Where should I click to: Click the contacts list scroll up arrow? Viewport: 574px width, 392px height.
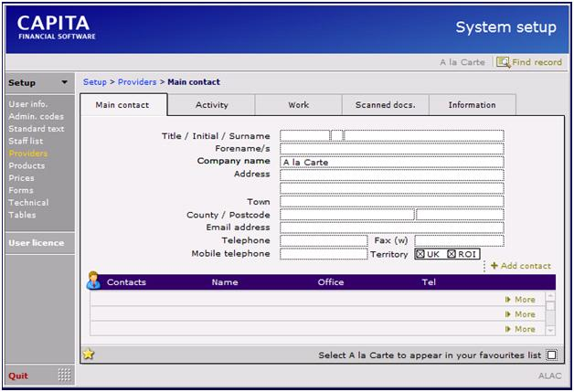(550, 296)
